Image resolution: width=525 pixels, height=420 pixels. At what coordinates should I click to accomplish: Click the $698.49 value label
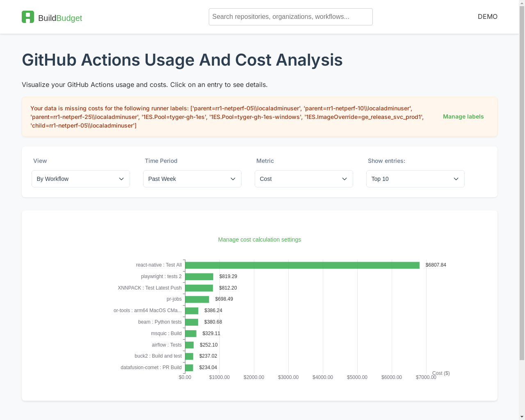[x=224, y=299]
